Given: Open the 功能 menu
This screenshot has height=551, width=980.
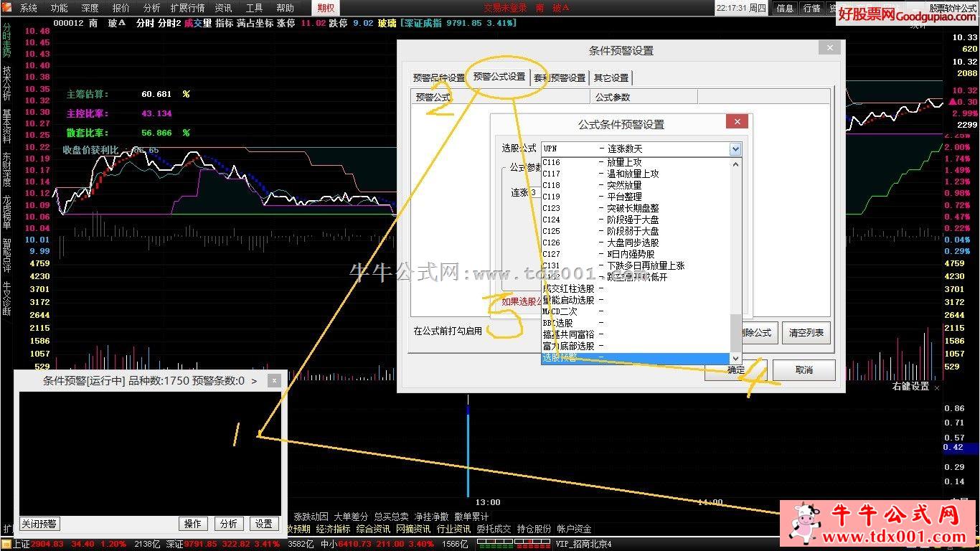Looking at the screenshot, I should point(60,8).
